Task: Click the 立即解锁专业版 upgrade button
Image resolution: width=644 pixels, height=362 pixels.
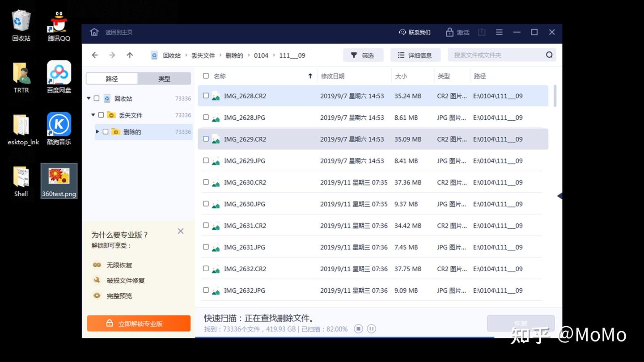Action: tap(139, 323)
